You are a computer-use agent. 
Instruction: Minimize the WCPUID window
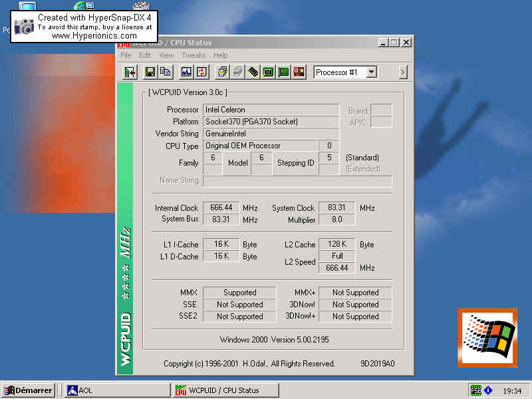pyautogui.click(x=383, y=43)
